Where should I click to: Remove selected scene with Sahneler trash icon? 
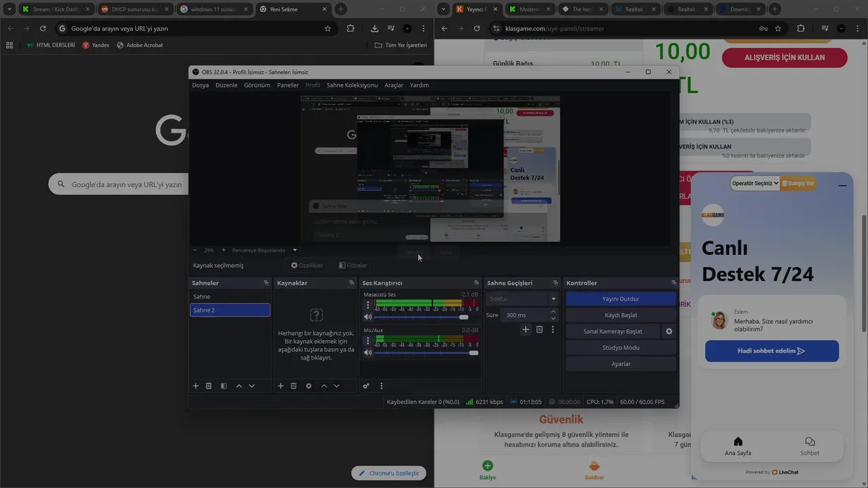(x=209, y=386)
